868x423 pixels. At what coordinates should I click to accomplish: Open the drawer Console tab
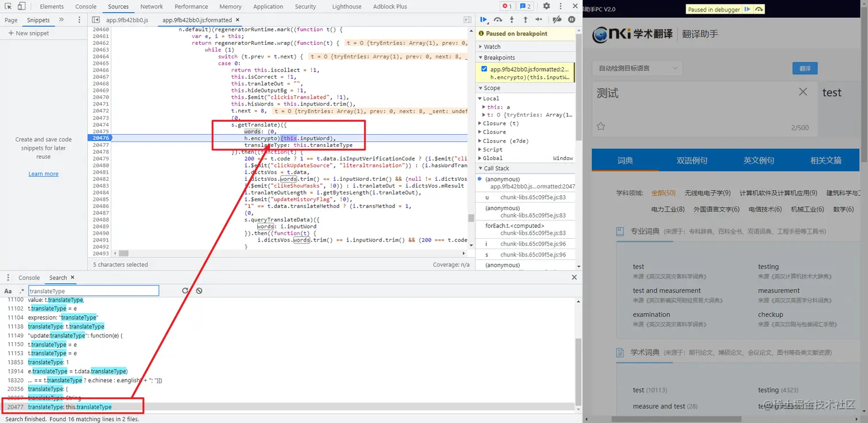(29, 278)
